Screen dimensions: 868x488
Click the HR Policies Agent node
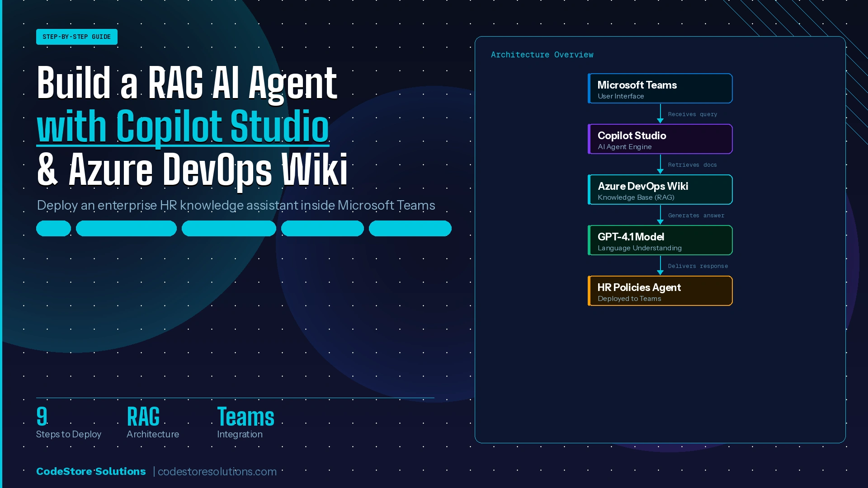point(660,291)
